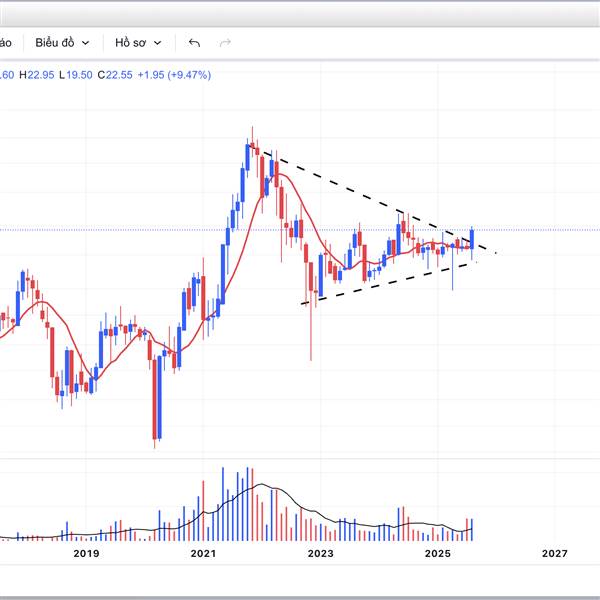Click the red moving average line
The width and height of the screenshot is (600, 600).
pos(245,242)
